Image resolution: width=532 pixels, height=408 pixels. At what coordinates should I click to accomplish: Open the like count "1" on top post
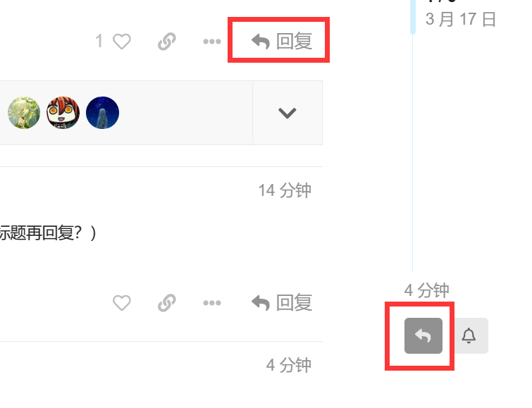[x=99, y=42]
